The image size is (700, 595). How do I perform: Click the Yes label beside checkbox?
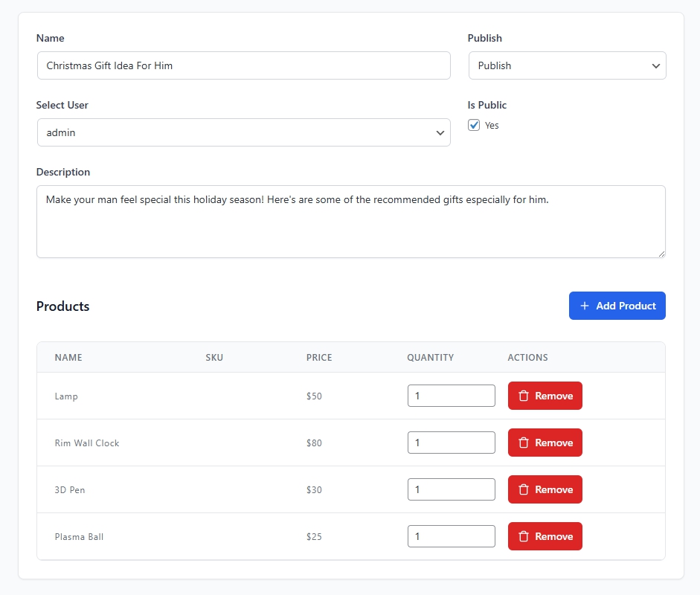point(492,126)
